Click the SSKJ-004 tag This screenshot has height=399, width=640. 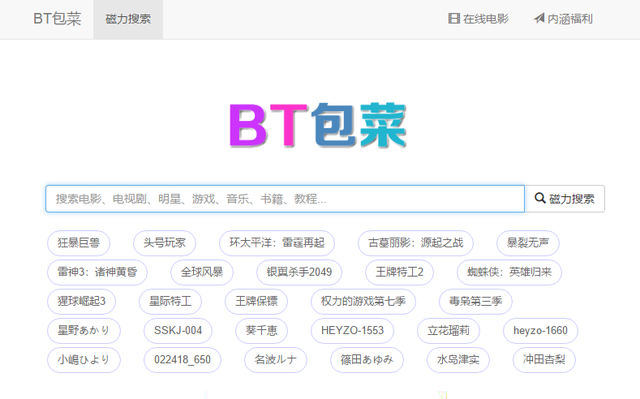click(178, 330)
